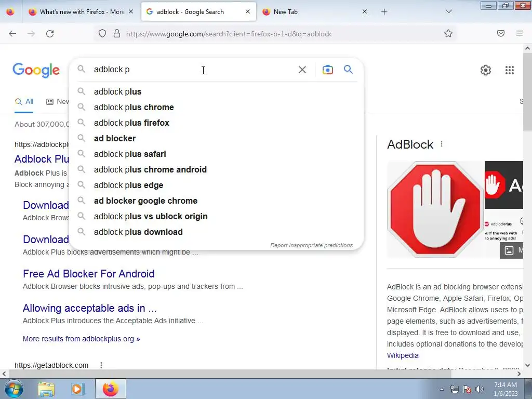Choose suggestion "adblock plus"
Screen dimensions: 532x399
coord(216,91)
